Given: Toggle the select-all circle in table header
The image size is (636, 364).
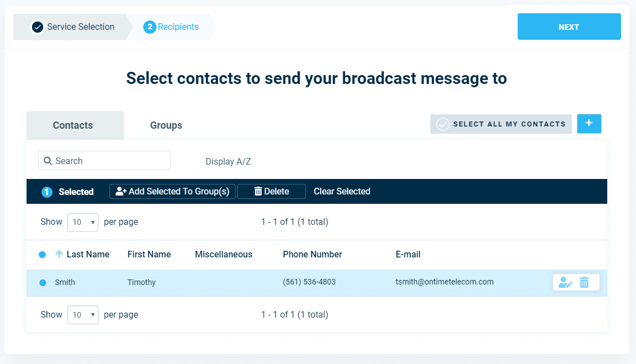Looking at the screenshot, I should 42,255.
